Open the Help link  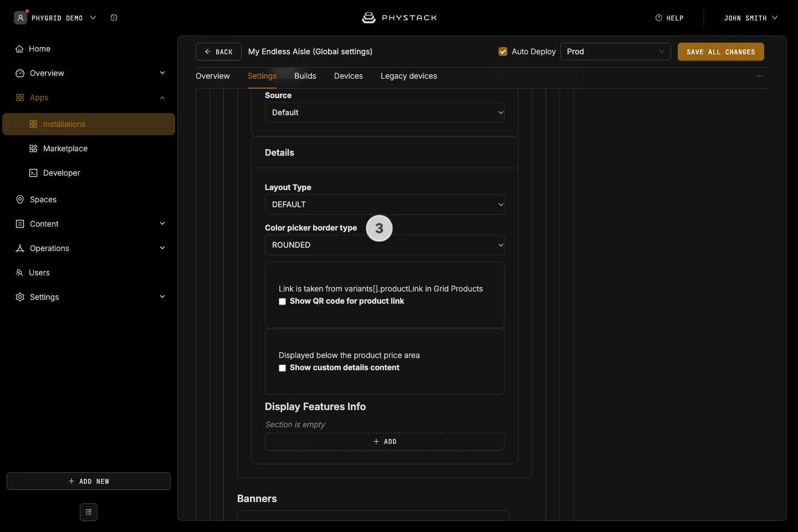tap(669, 18)
